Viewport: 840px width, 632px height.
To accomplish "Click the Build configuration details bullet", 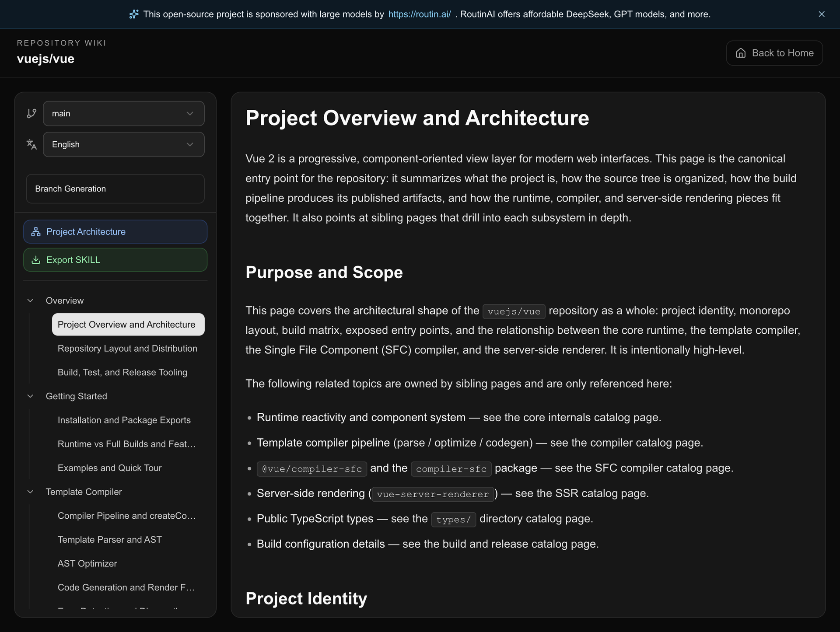I will click(428, 544).
